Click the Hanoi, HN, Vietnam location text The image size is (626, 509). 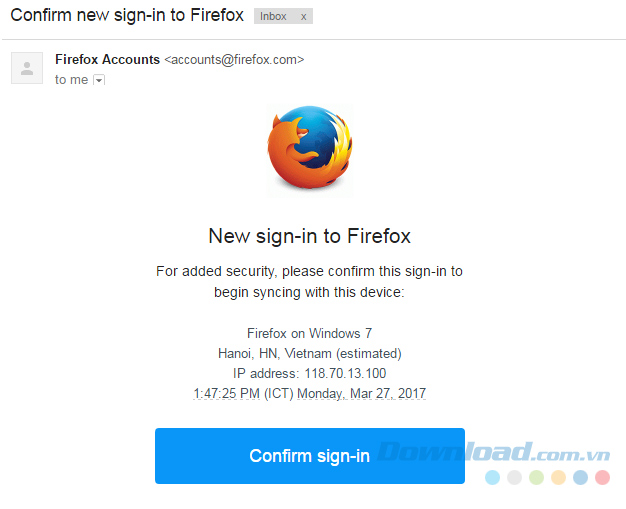click(x=310, y=353)
